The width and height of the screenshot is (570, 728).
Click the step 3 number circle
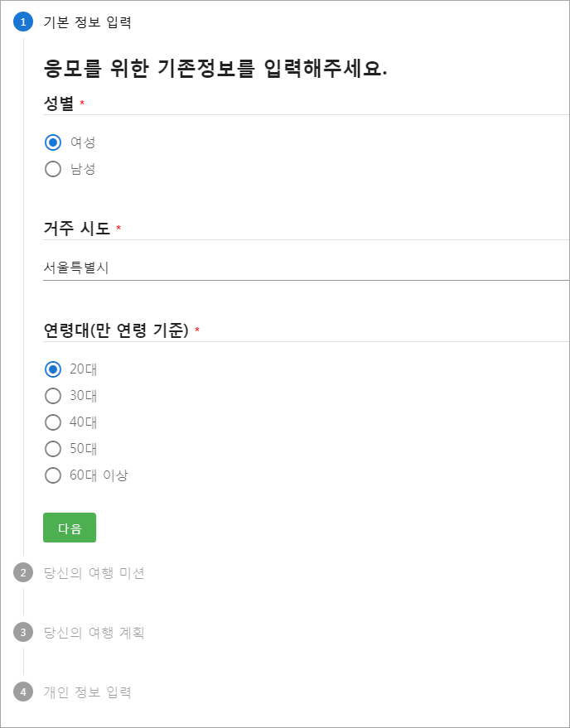tap(23, 633)
